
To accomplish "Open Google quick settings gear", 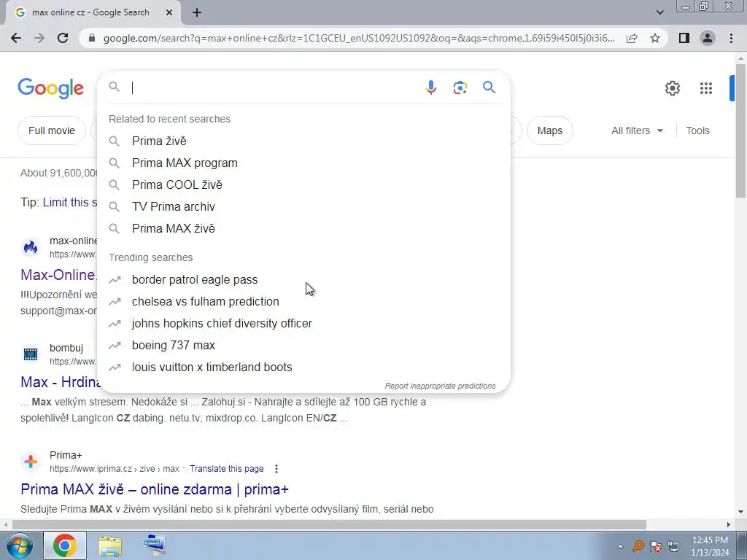I will point(672,88).
